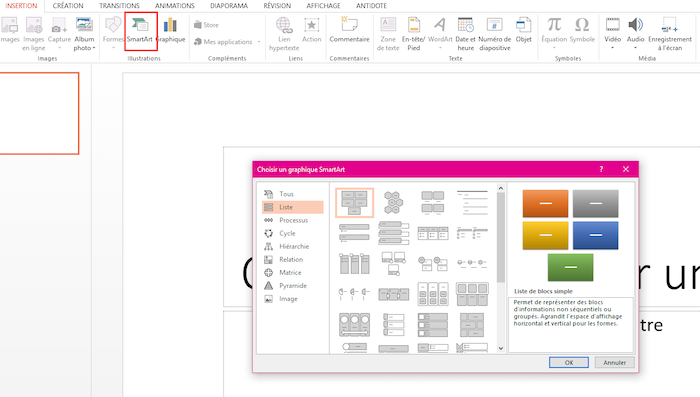Screen dimensions: 700x397
Task: Expand the Mes applications dropdown
Action: tap(259, 42)
